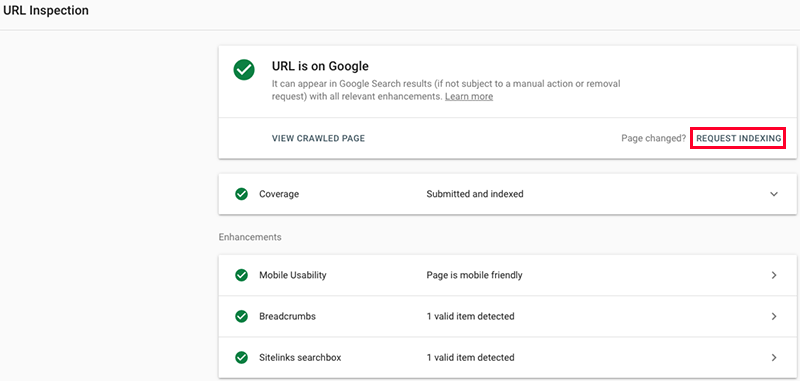Open Mobile Usability details arrow
The height and width of the screenshot is (381, 800).
pyautogui.click(x=774, y=275)
